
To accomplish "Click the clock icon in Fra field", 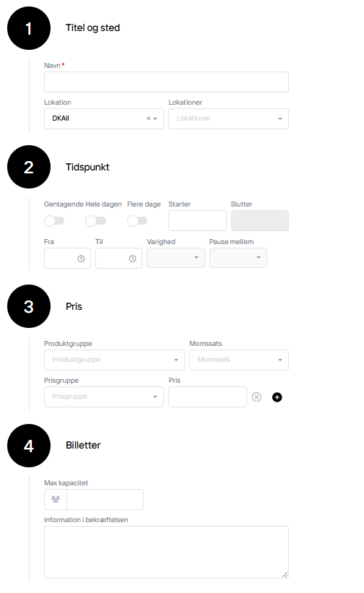I will [82, 259].
